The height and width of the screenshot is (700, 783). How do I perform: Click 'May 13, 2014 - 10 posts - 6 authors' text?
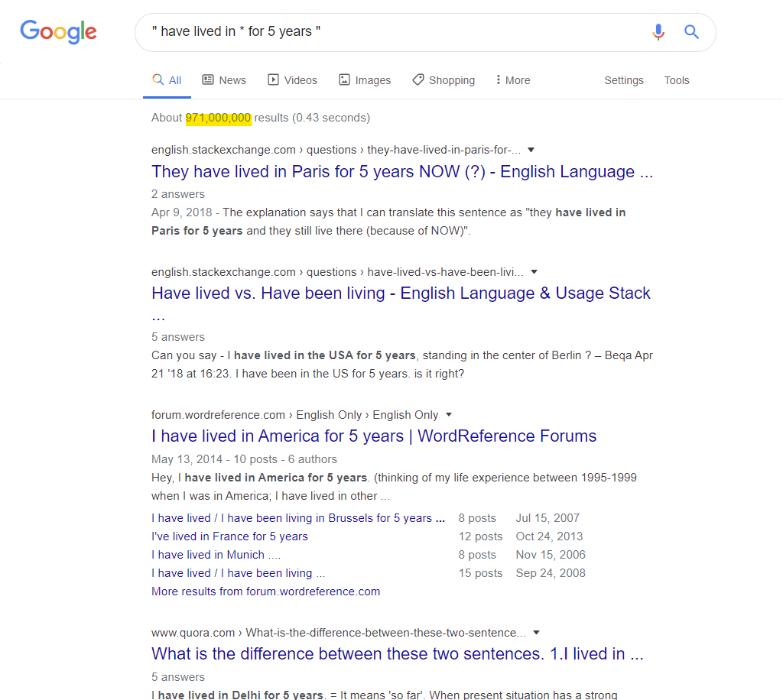tap(244, 459)
